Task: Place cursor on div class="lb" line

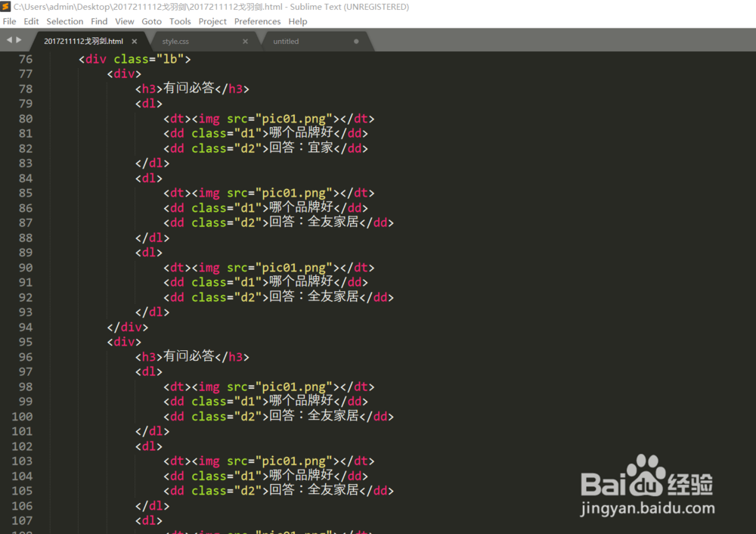Action: click(135, 59)
